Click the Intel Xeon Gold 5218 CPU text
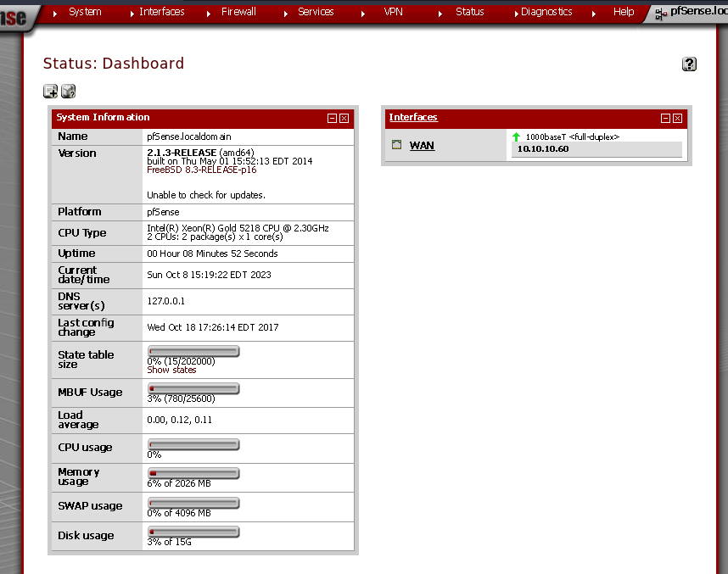 click(x=238, y=228)
